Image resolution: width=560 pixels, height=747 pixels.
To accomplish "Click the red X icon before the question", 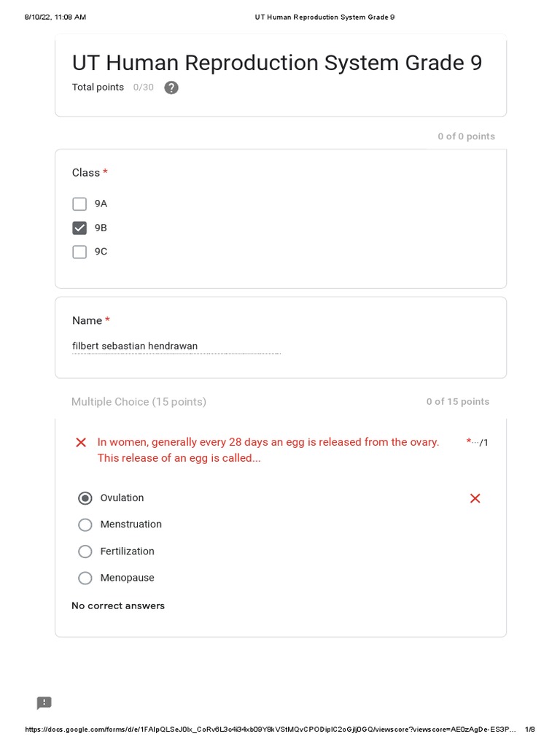I will pos(81,443).
